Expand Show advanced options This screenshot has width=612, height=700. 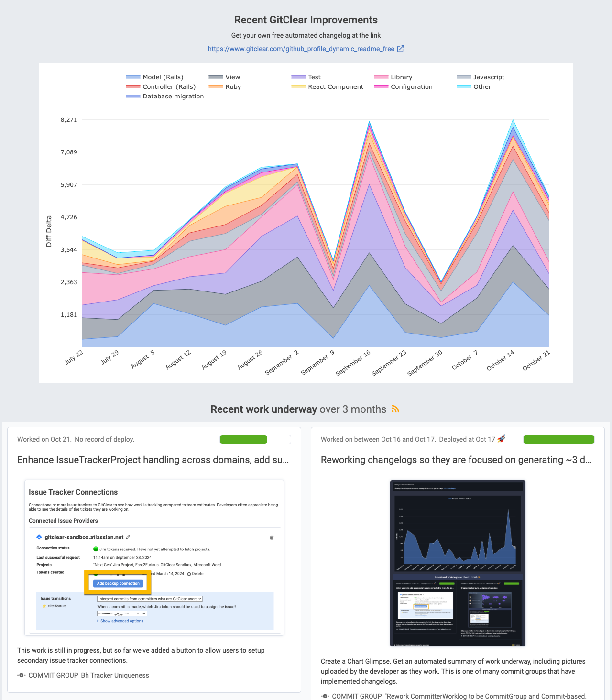121,621
